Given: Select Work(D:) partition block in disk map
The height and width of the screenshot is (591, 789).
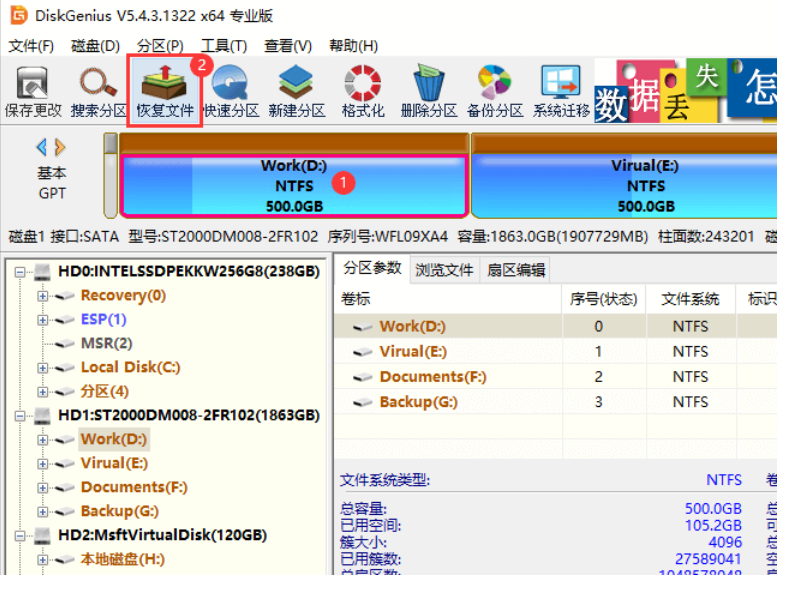Looking at the screenshot, I should tap(294, 186).
